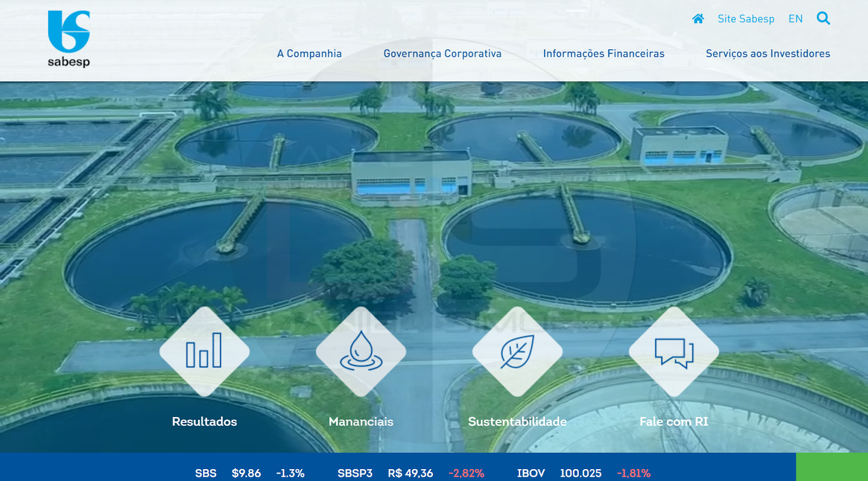Open the Informações Financeiras menu
The image size is (868, 481).
coord(604,54)
